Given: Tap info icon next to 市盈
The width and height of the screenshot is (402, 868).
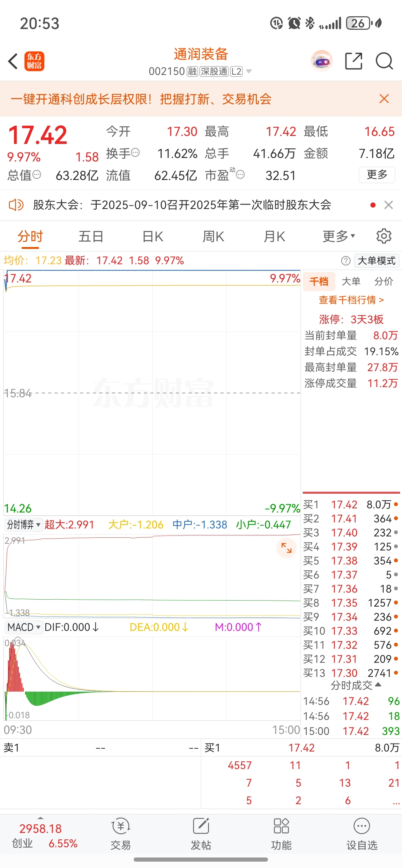Looking at the screenshot, I should [240, 175].
